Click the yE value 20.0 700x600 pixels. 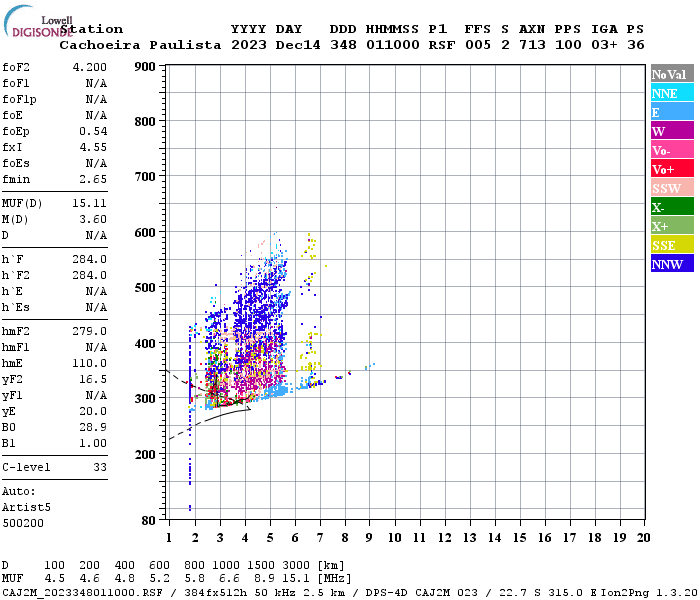93,412
